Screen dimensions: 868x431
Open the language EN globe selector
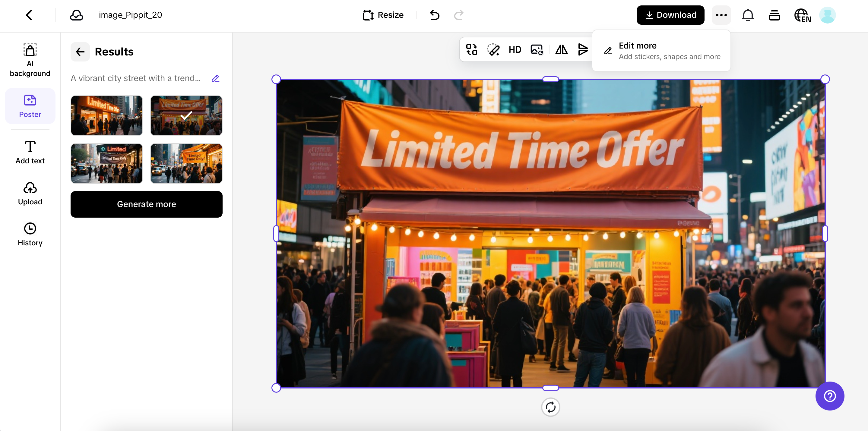point(802,15)
